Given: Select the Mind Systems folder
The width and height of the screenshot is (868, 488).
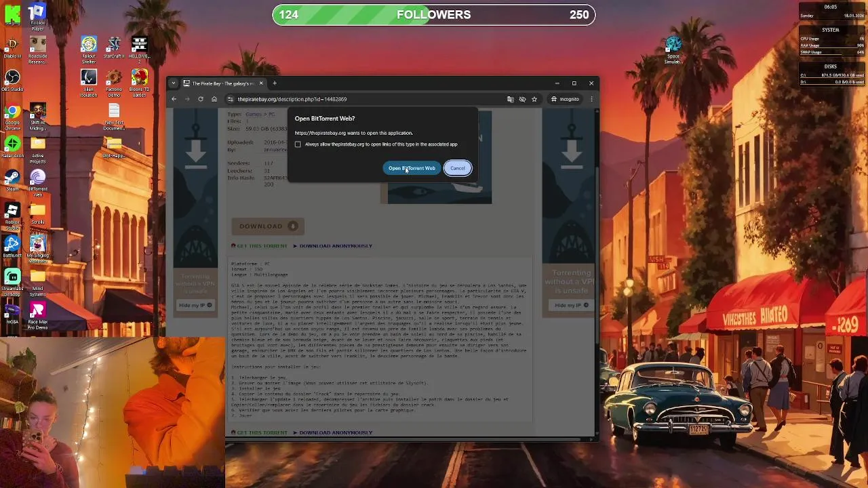Looking at the screenshot, I should point(37,283).
